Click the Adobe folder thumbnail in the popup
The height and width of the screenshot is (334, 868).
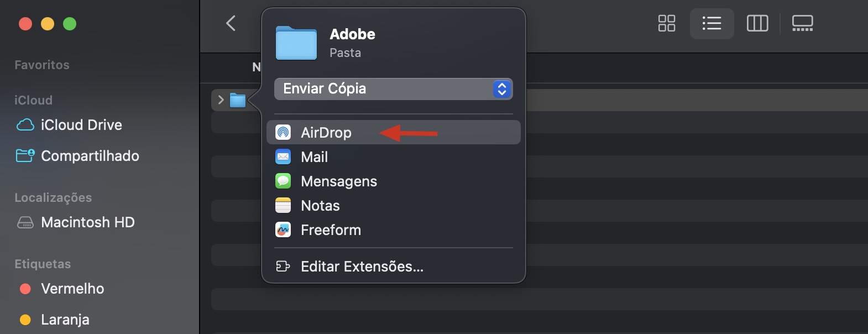tap(296, 43)
